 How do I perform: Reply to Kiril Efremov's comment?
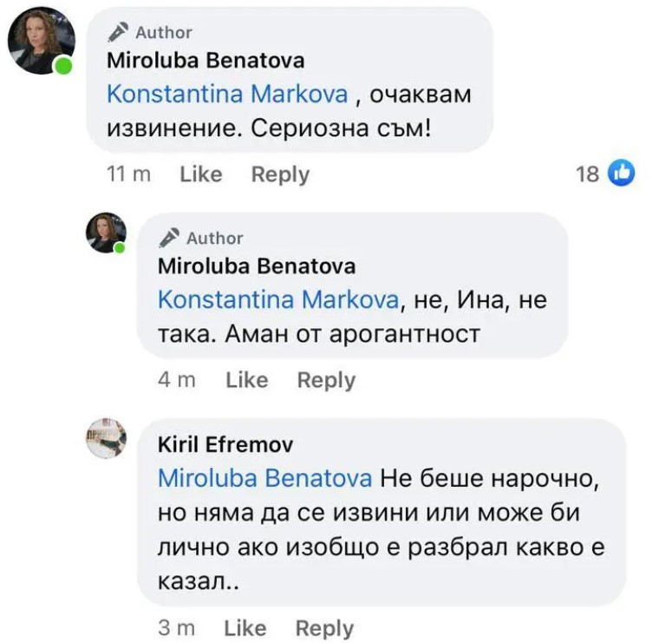coord(324,627)
